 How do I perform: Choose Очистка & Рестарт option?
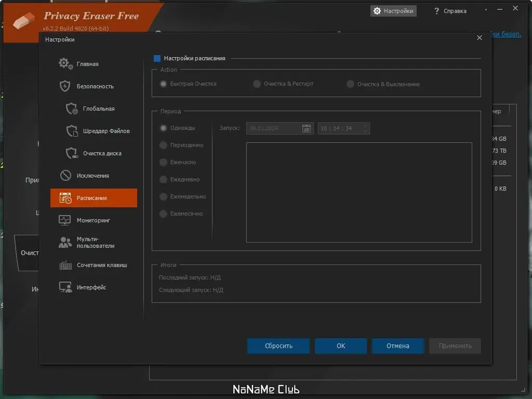[x=257, y=84]
